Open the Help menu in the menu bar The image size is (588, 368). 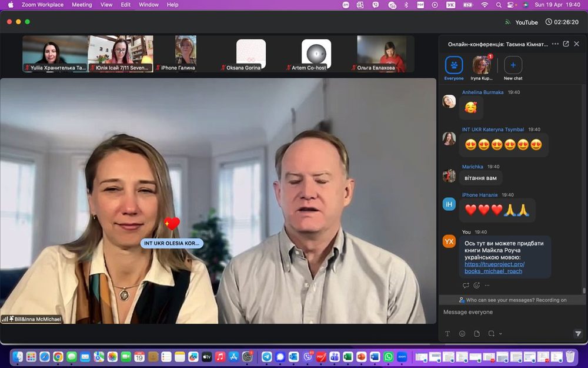pos(172,5)
